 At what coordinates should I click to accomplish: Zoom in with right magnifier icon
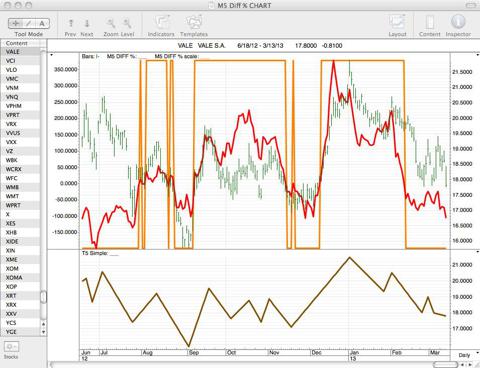127,23
